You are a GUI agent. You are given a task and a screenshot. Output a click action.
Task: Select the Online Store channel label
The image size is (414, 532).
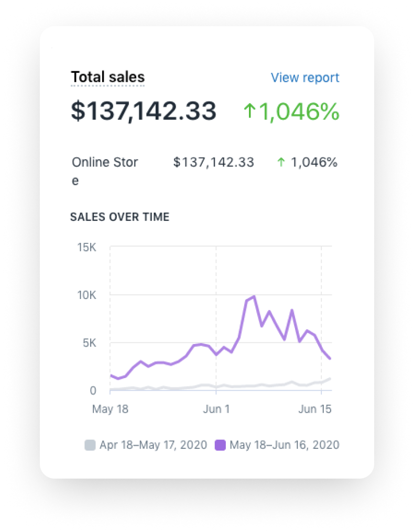click(x=105, y=162)
